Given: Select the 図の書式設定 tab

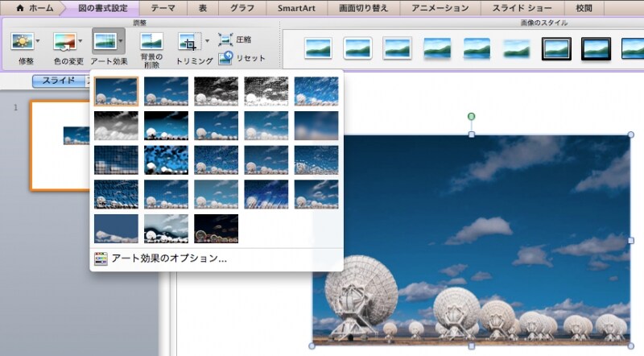Looking at the screenshot, I should pos(103,8).
